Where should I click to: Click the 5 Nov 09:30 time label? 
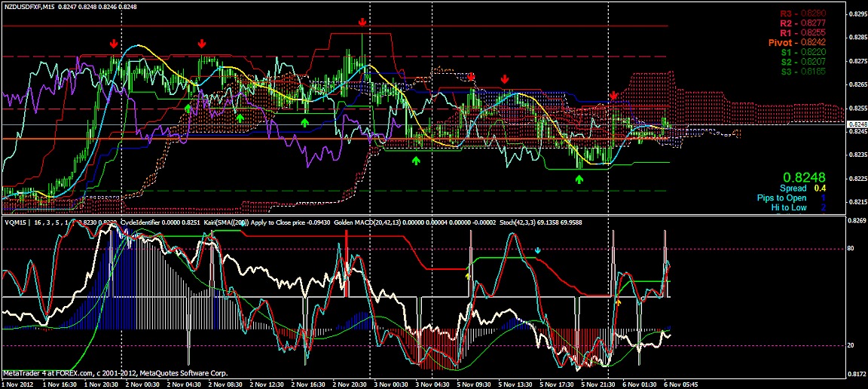point(475,384)
